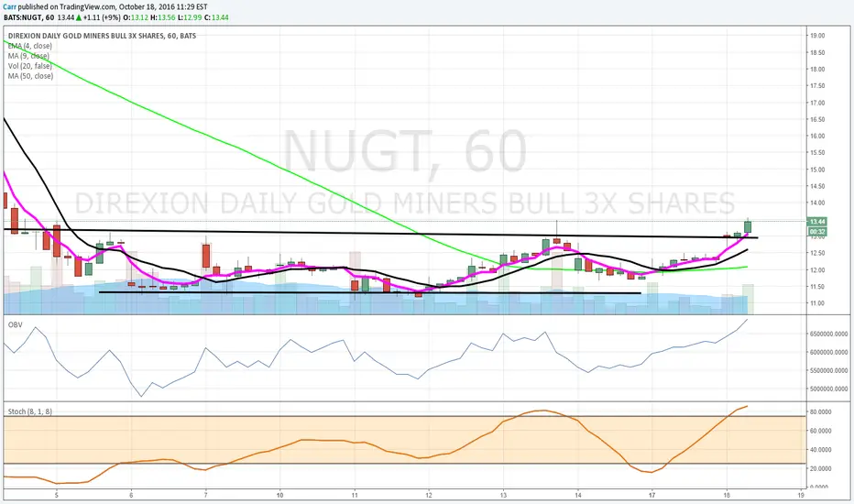854x504 pixels.
Task: Click the BATS:NUGT, 60 symbol header
Action: tap(29, 17)
